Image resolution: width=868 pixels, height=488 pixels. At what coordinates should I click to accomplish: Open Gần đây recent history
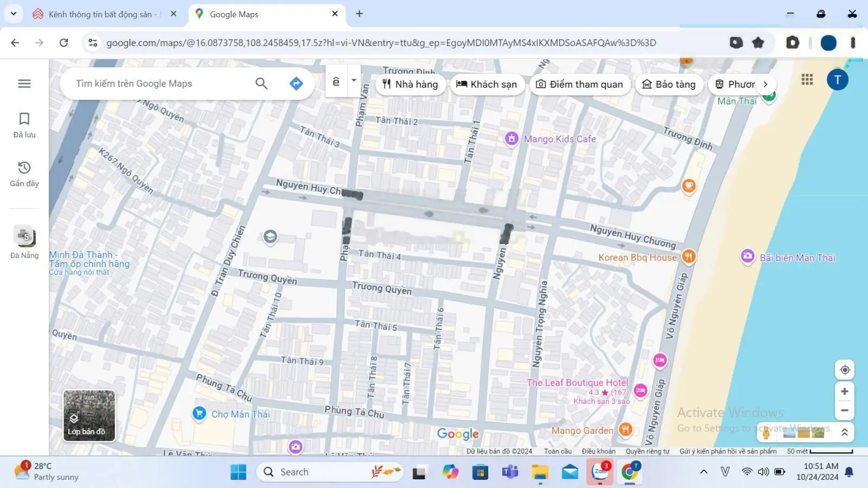24,174
